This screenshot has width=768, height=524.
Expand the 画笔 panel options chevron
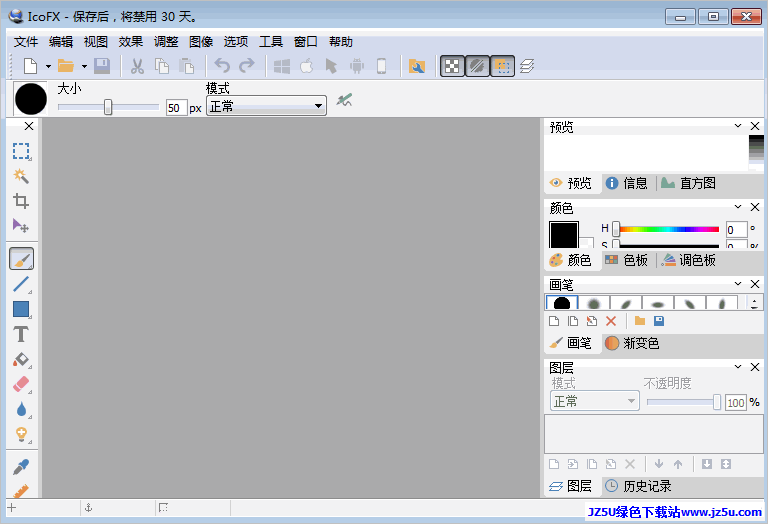(738, 284)
